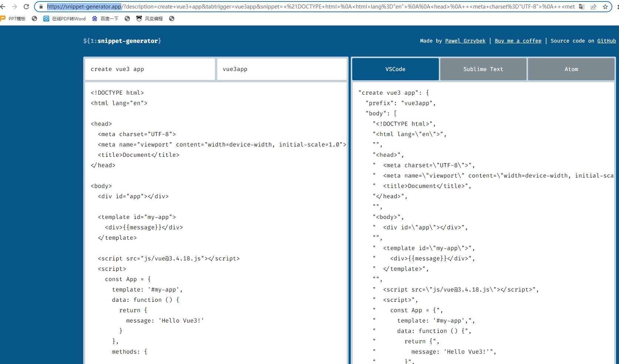Click the viewport meta tag source line
Viewport: 619px width, 364px height.
coord(222,145)
